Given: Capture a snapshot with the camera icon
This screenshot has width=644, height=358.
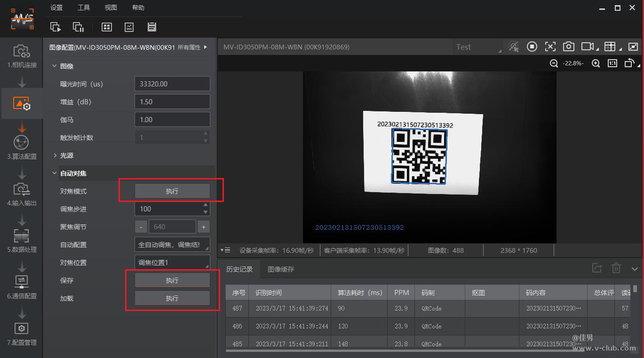Looking at the screenshot, I should click(569, 47).
